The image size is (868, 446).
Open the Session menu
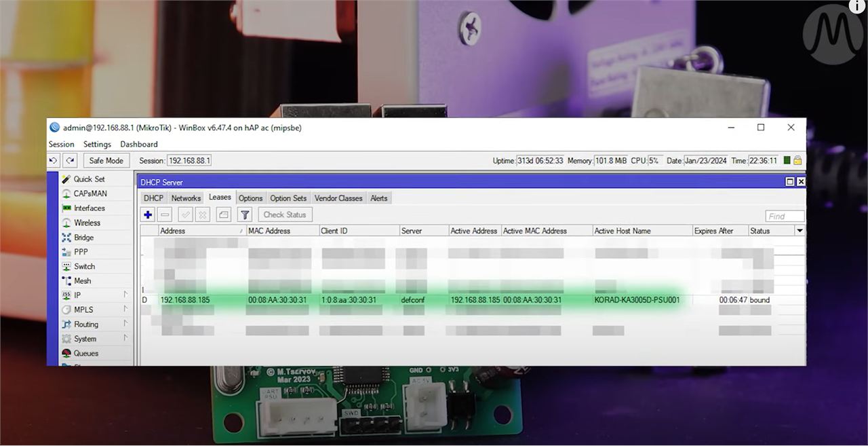click(x=62, y=144)
